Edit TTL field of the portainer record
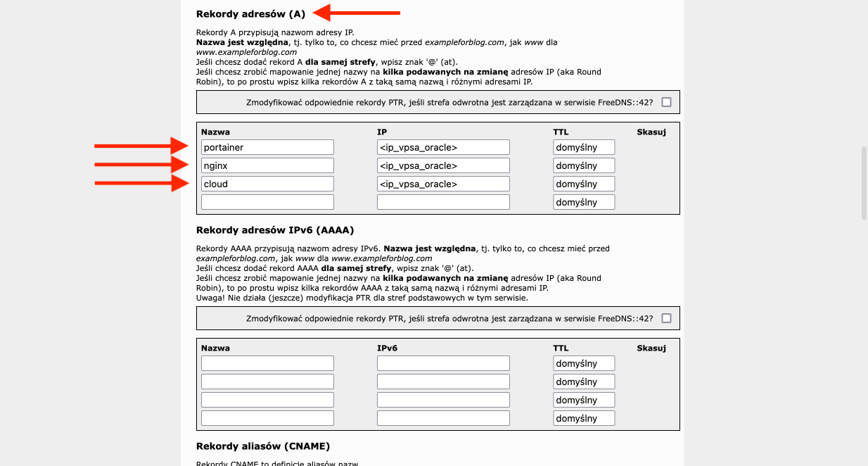868x466 pixels. [x=584, y=147]
